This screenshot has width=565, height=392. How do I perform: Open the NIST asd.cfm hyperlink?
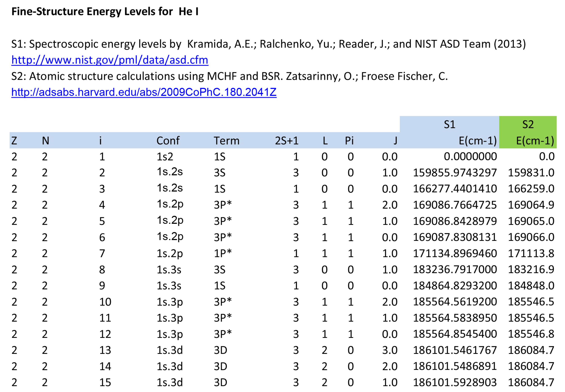point(110,60)
